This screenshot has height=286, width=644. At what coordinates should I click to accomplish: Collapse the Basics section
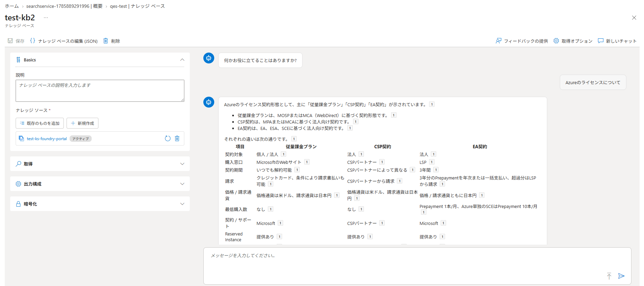pyautogui.click(x=182, y=60)
